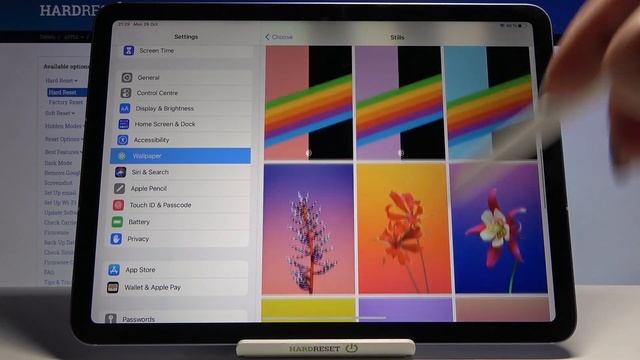Click Factory Reset link in background webpage
The height and width of the screenshot is (360, 640).
pos(66,102)
